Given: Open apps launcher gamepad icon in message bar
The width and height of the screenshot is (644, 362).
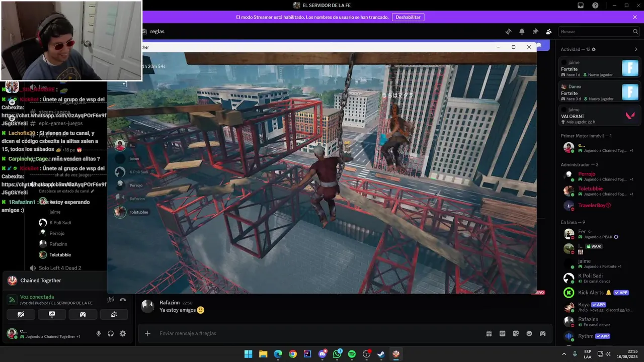Looking at the screenshot, I should coord(543,333).
